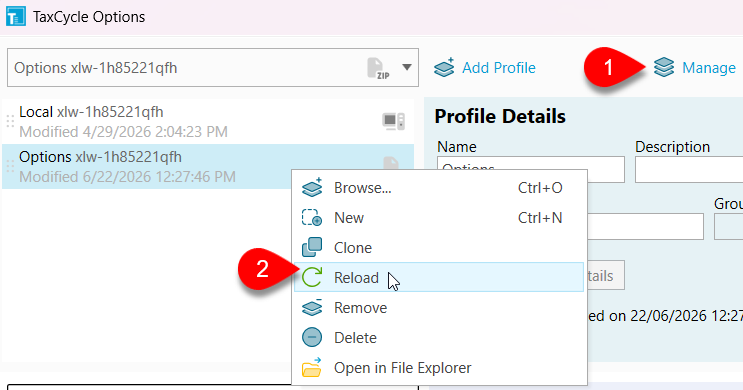
Task: Click the Modified 4/29/2026 2:04:23 PM text
Action: pyautogui.click(x=123, y=131)
